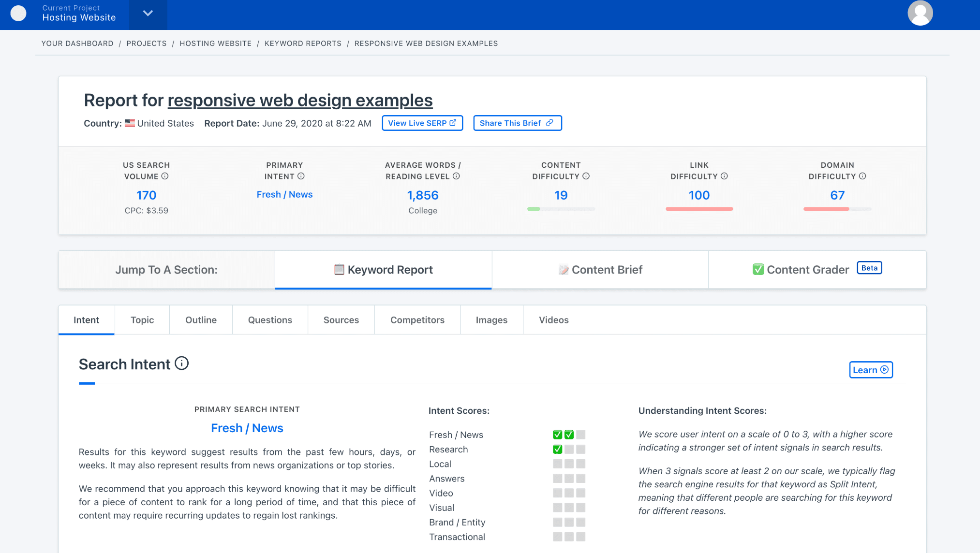Viewport: 980px width, 553px height.
Task: Switch to Keyword Report section tab
Action: [383, 270]
